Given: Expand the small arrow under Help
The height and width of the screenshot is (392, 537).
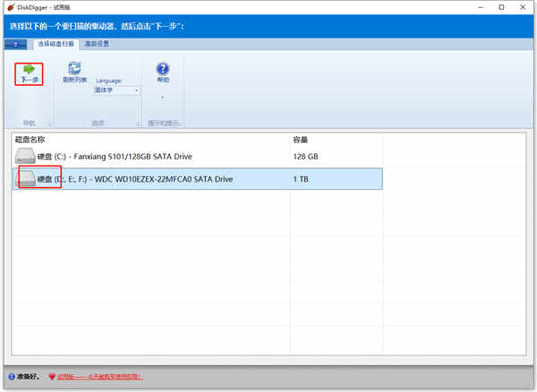Looking at the screenshot, I should point(163,98).
